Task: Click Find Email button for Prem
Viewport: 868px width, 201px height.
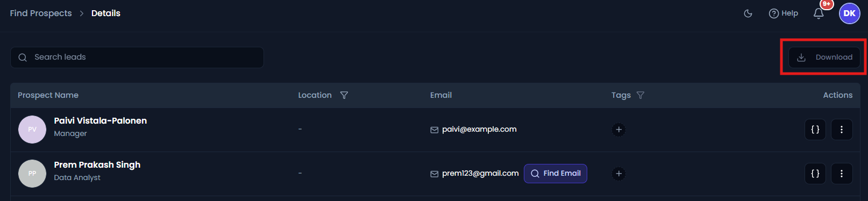Action: pos(556,174)
